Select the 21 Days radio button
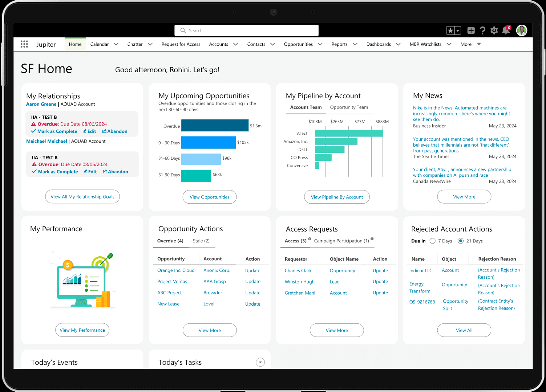The image size is (546, 392). coord(461,241)
